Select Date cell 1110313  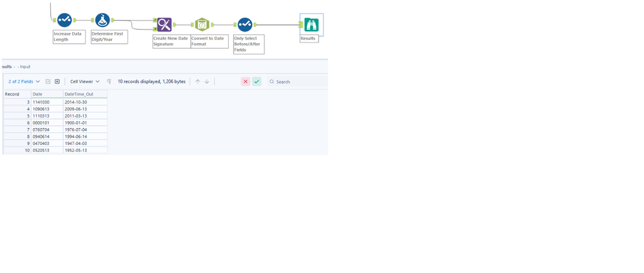point(47,116)
